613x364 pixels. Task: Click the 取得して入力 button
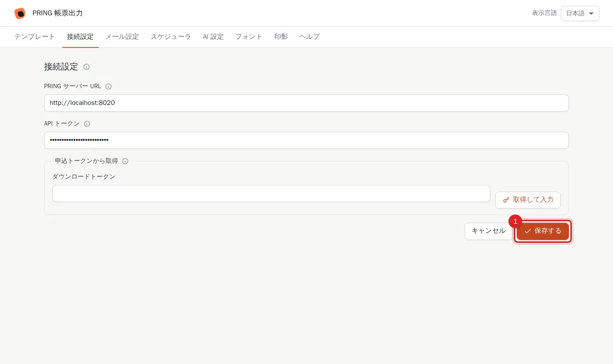click(528, 200)
